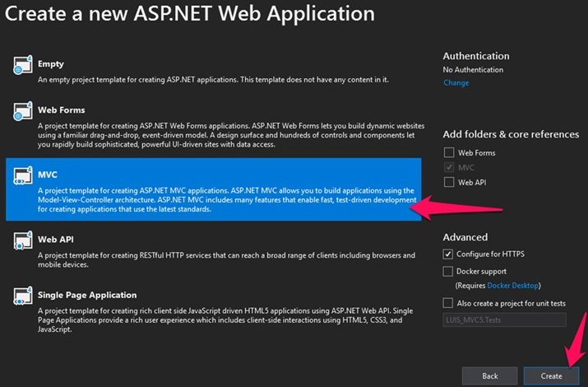Click the disabled MVC references checkbox

point(448,167)
